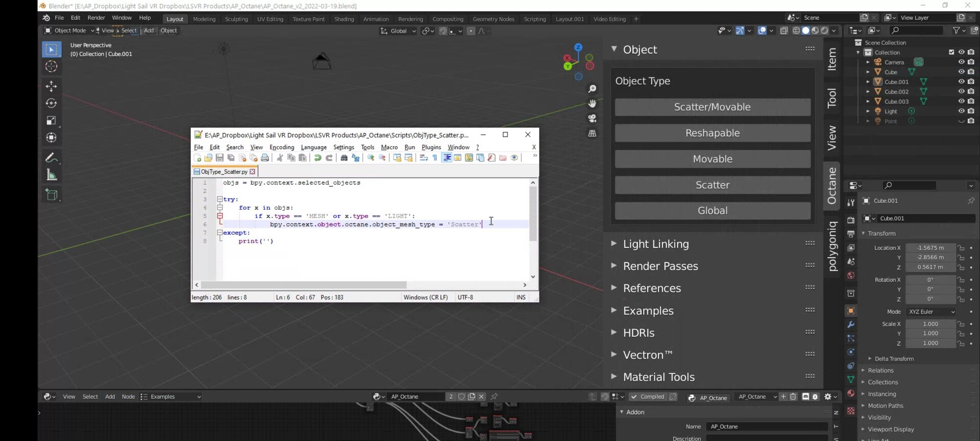Activate the Scale tool in viewport toolbar

coord(51,120)
